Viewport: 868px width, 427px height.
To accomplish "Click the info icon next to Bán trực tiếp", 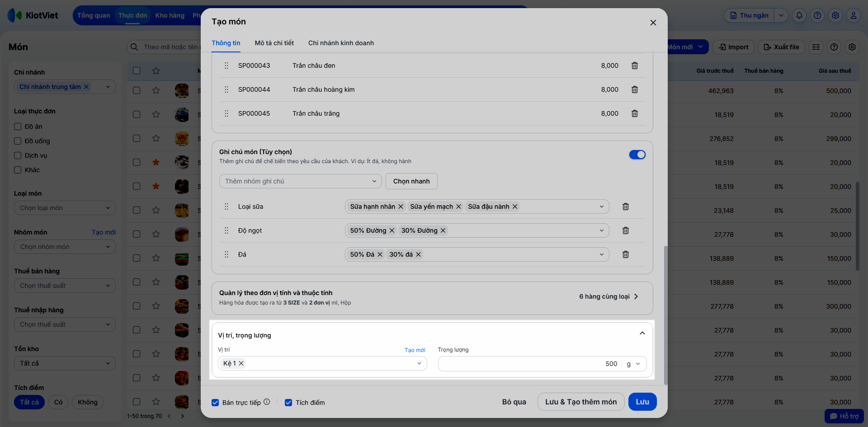I will tap(267, 402).
